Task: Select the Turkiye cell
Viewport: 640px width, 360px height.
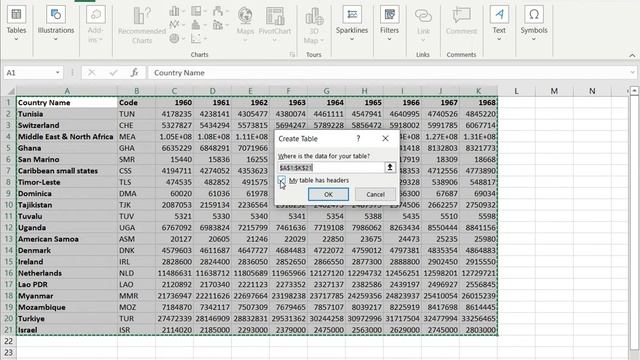Action: click(x=67, y=318)
